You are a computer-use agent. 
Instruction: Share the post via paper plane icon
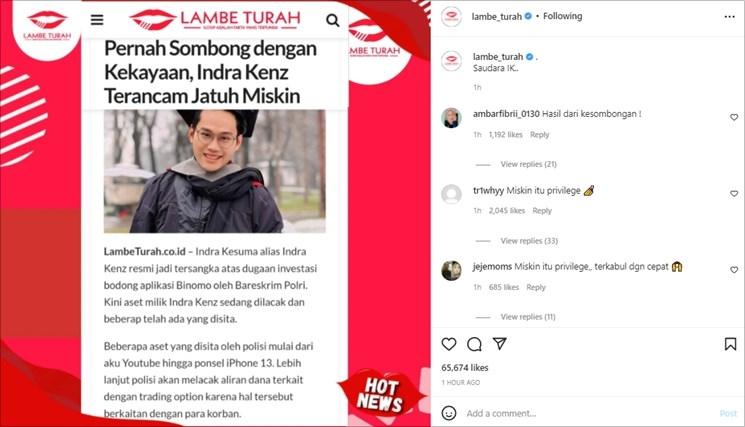coord(499,343)
